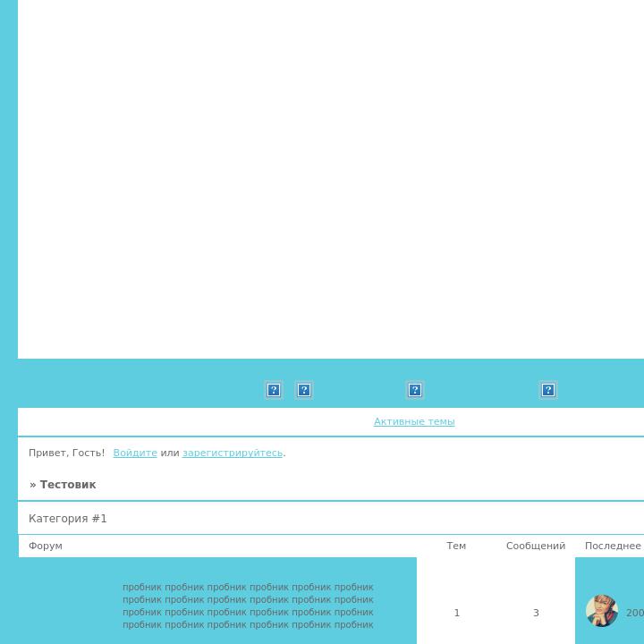Click the first broken image icon in the banner
Viewport: 644px width, 644px height.
(274, 390)
